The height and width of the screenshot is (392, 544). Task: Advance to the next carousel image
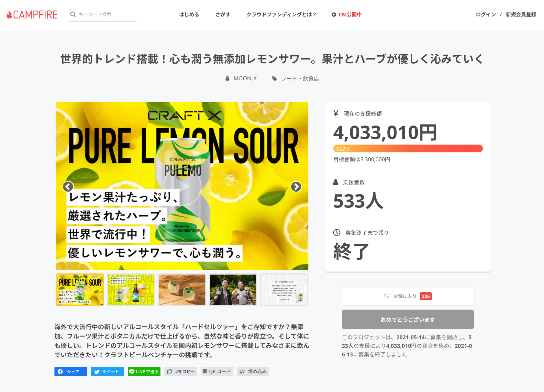click(x=296, y=186)
